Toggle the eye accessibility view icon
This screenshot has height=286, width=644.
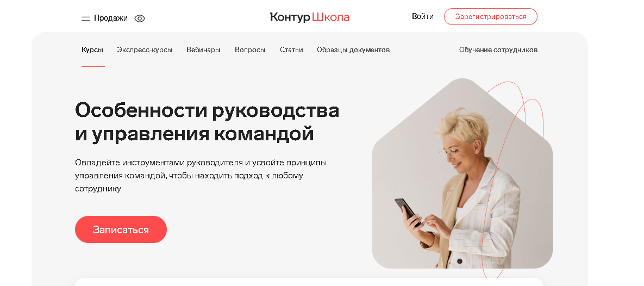(x=140, y=18)
